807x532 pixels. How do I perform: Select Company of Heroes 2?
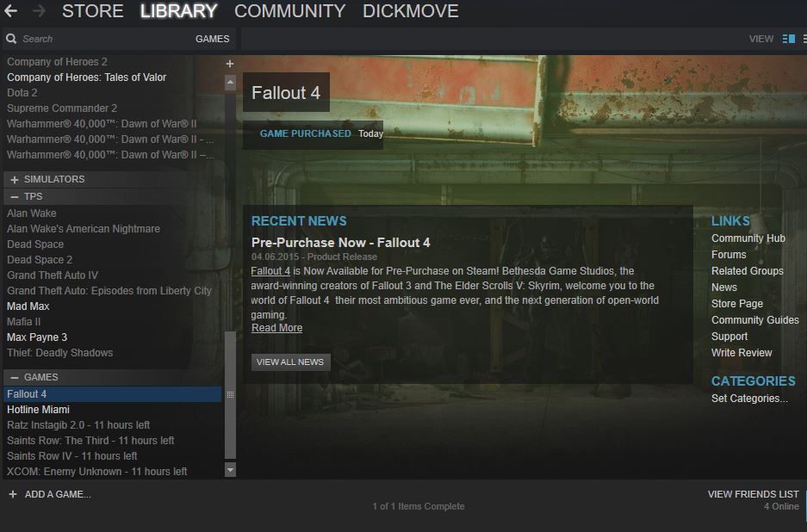point(57,62)
